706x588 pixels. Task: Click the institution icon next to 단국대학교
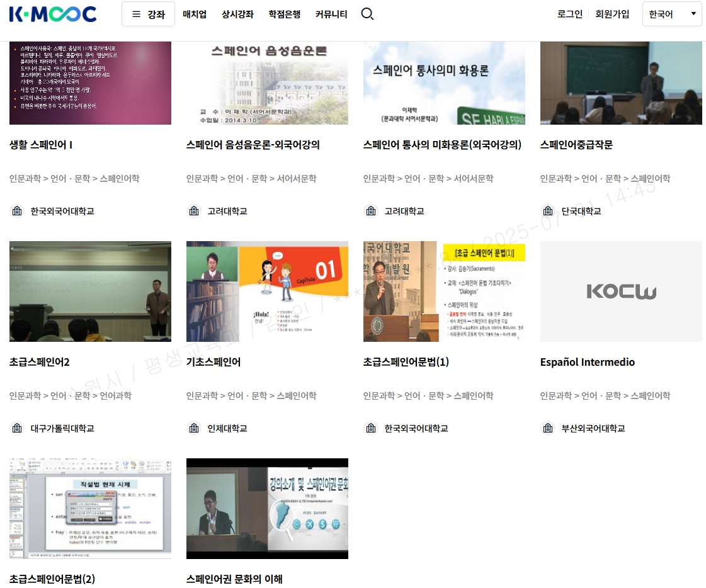click(x=548, y=211)
